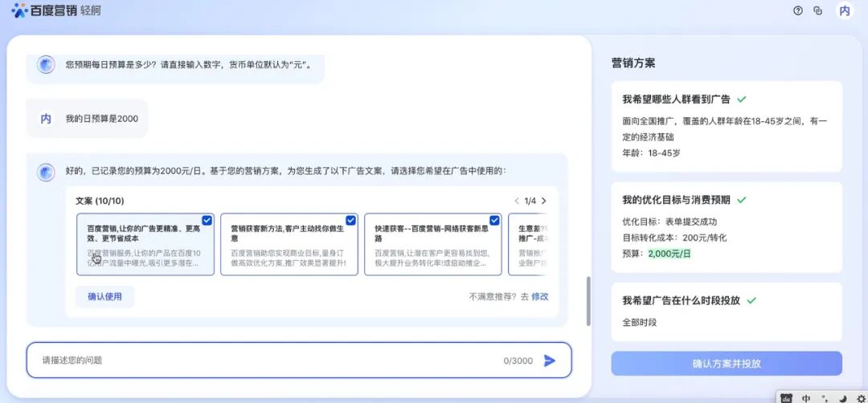This screenshot has width=868, height=403.
Task: Go to the next copy page arrow
Action: click(543, 201)
